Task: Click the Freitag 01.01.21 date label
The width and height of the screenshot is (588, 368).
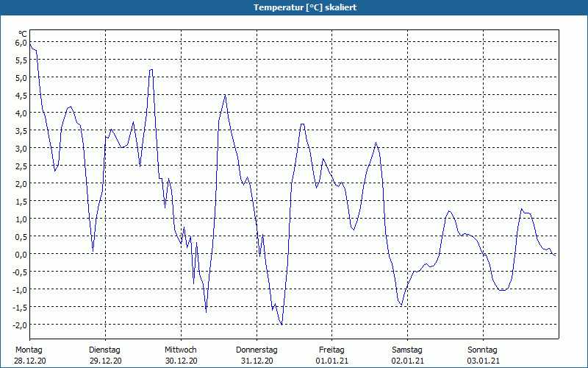Action: (332, 355)
